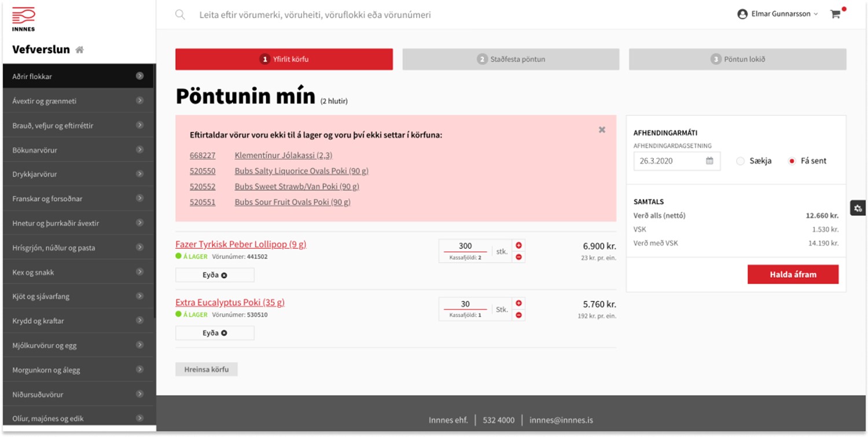Expand Hrísgrjón, núðlur og pasta arrow
868x437 pixels.
[x=139, y=247]
